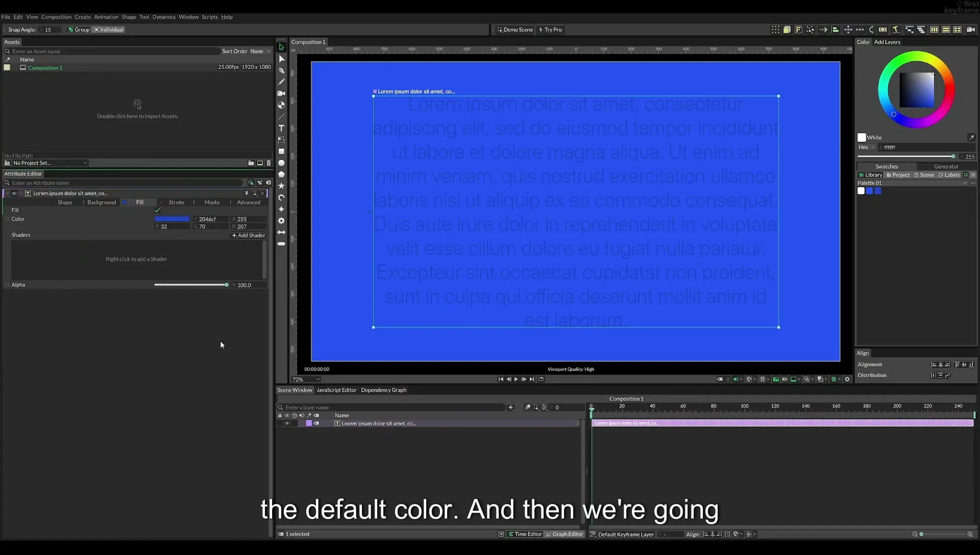Select the Star shape tool
The height and width of the screenshot is (555, 980).
click(x=281, y=186)
